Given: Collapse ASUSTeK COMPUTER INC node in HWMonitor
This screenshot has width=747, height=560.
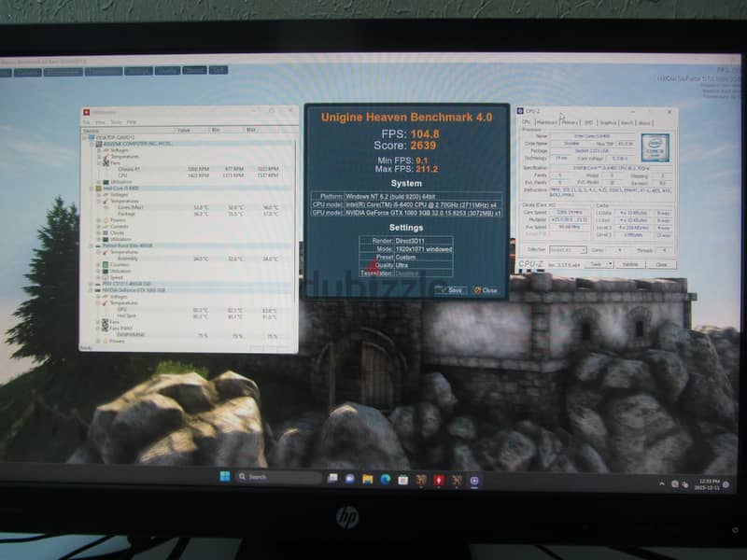Looking at the screenshot, I should click(x=92, y=144).
